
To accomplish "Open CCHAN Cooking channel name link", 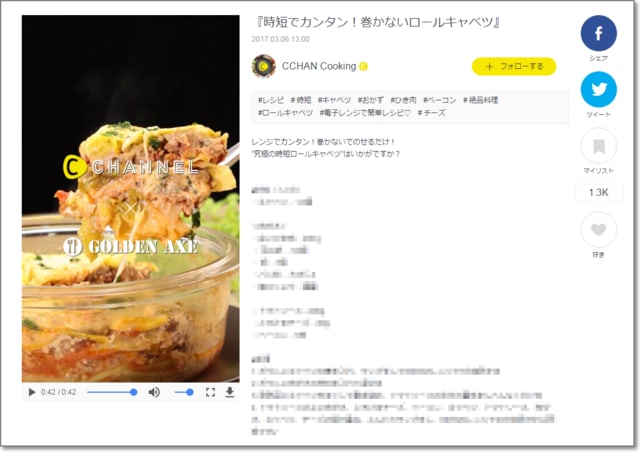I will [319, 66].
